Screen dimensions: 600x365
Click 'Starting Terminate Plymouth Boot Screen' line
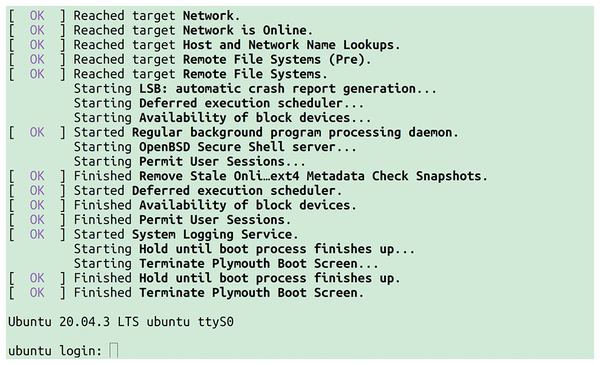pos(226,264)
